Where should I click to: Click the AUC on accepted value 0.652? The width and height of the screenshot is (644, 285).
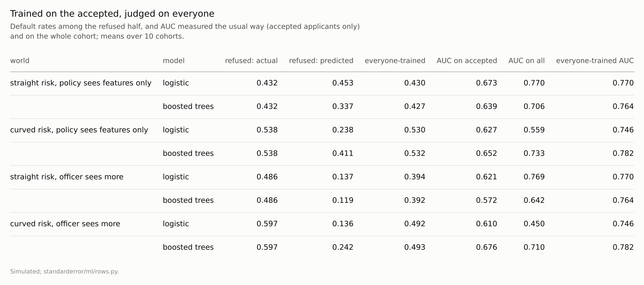[487, 153]
